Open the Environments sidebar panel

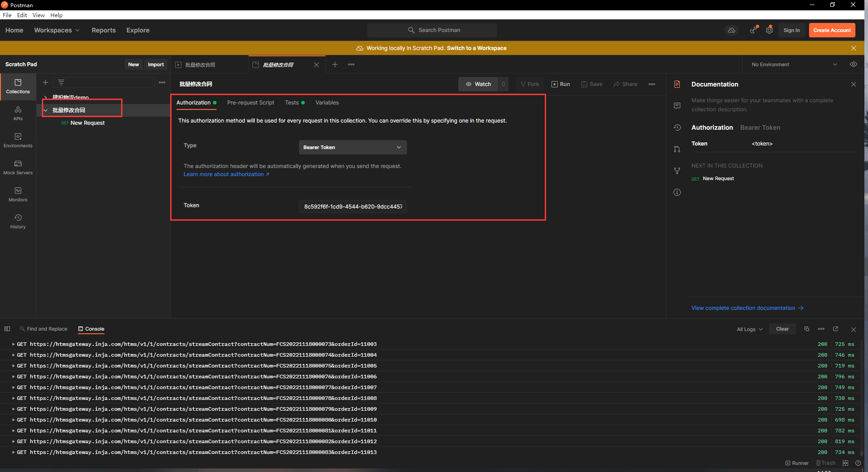[x=18, y=141]
